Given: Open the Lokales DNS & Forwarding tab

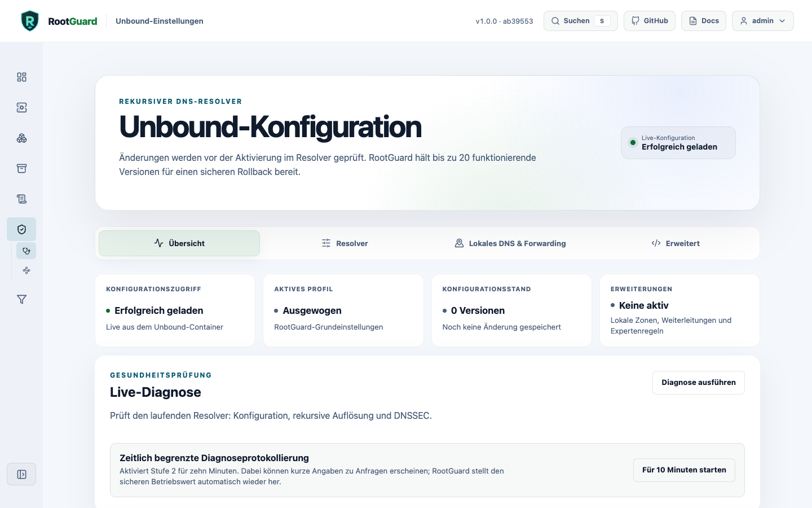Looking at the screenshot, I should [x=510, y=243].
